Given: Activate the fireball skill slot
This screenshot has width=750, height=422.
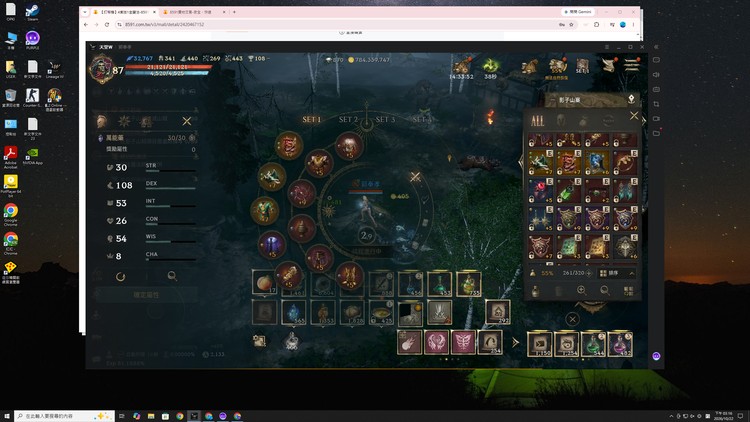Looking at the screenshot, I should pyautogui.click(x=409, y=342).
